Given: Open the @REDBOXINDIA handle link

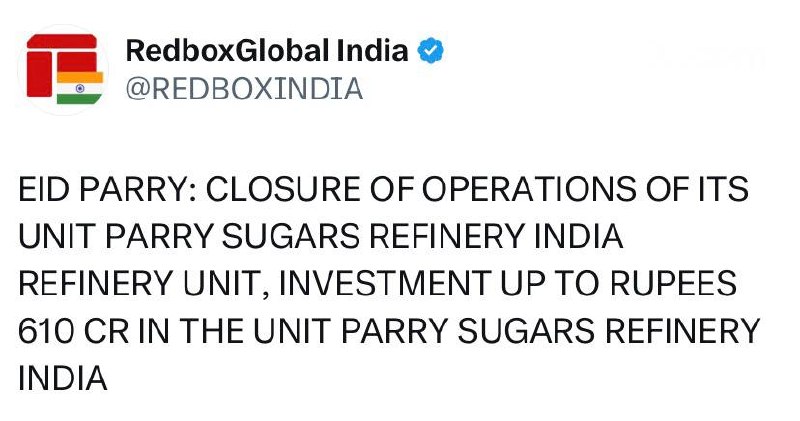Looking at the screenshot, I should tap(243, 89).
